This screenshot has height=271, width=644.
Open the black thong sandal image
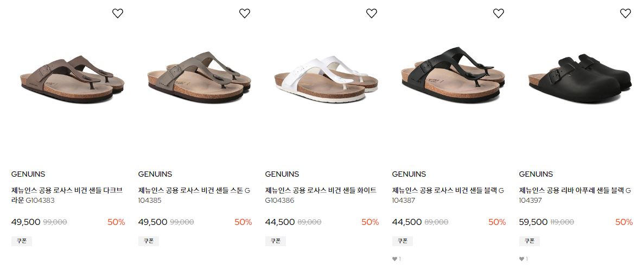453,75
